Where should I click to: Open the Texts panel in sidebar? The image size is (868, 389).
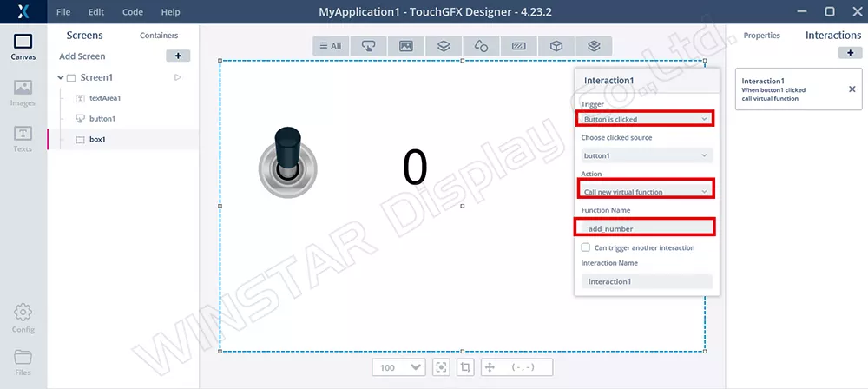[23, 138]
